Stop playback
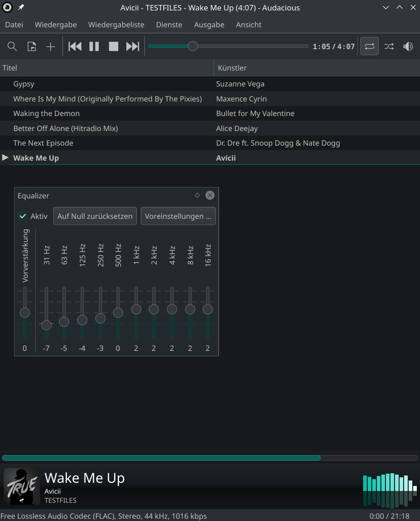420x521 pixels. pos(114,46)
